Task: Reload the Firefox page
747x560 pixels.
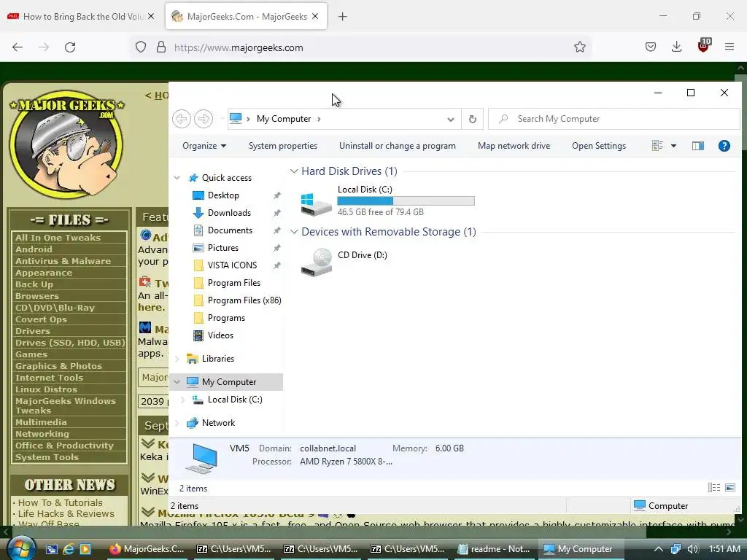Action: pos(70,47)
